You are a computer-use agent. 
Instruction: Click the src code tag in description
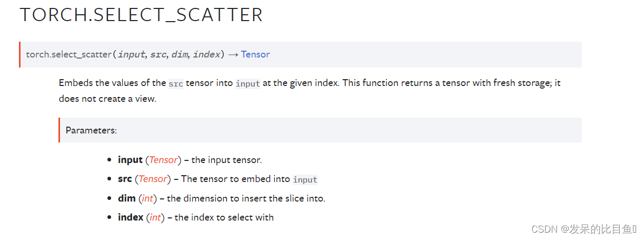pos(176,83)
